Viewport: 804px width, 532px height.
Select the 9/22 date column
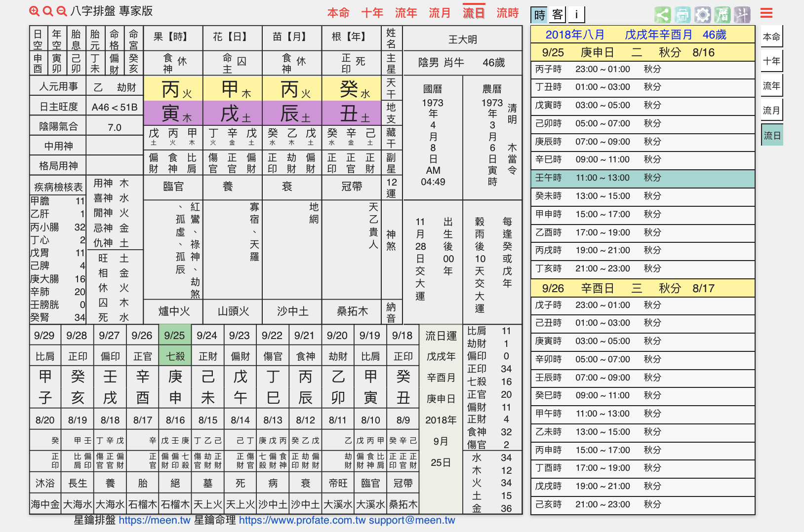pos(273,336)
